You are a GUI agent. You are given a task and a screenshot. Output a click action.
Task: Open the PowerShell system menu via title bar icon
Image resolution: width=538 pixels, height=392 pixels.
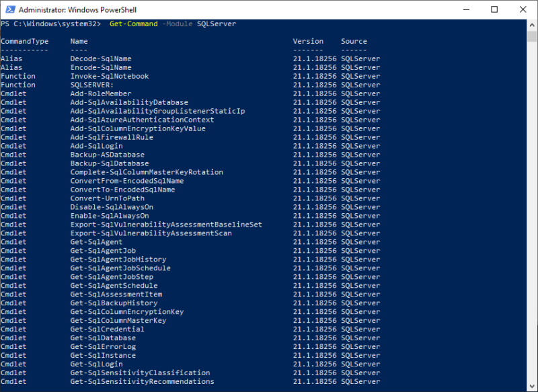tap(9, 9)
